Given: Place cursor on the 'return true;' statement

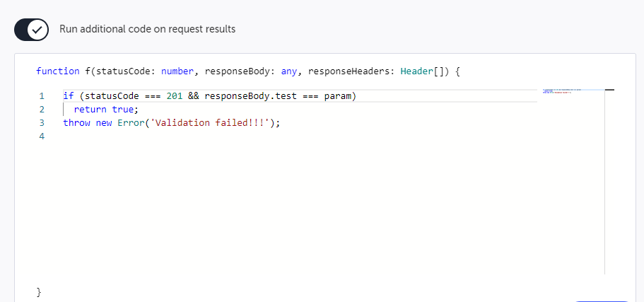Looking at the screenshot, I should pos(106,109).
